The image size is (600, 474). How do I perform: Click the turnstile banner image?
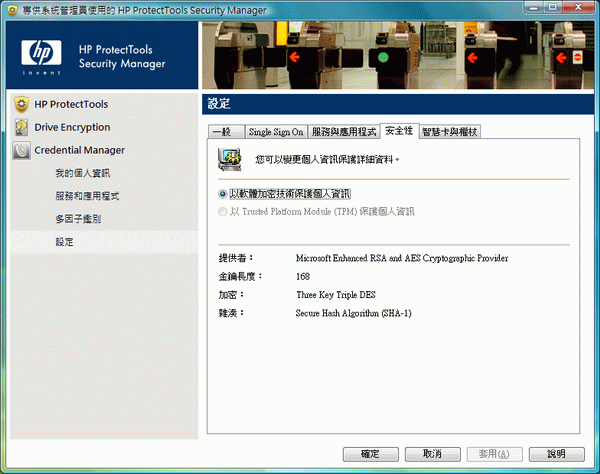pos(398,55)
